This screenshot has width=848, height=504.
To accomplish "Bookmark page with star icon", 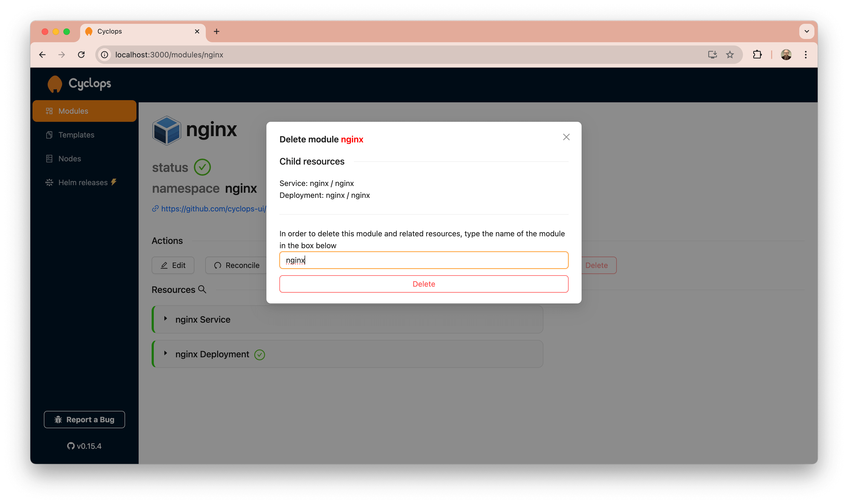I will pos(729,55).
